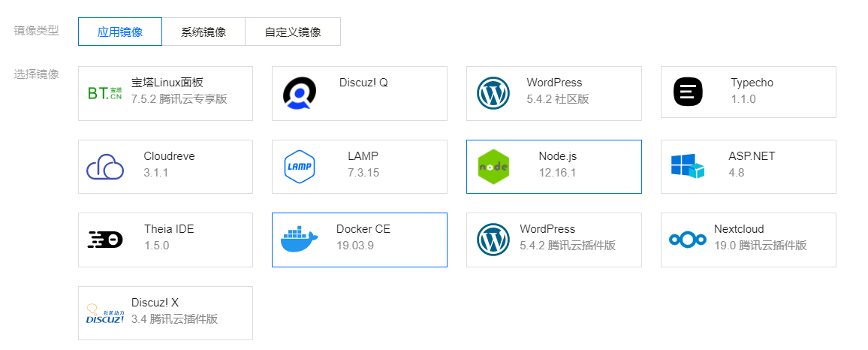This screenshot has height=350, width=868.
Task: Click the Docker whale logo
Action: pos(300,239)
